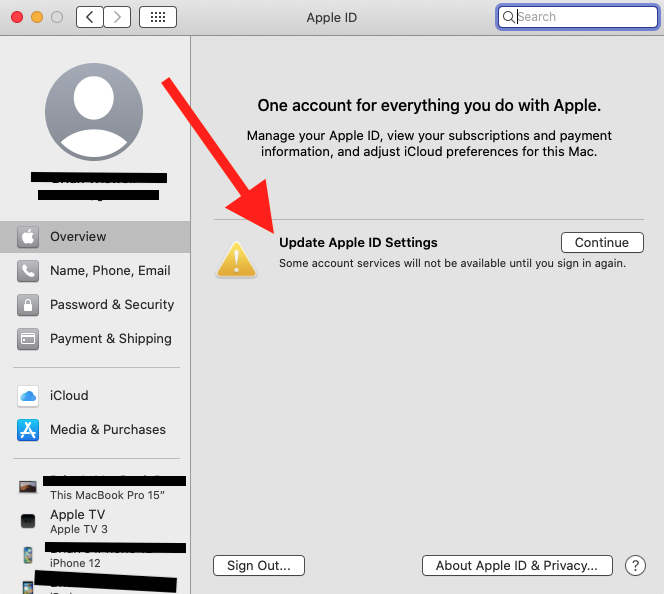This screenshot has width=664, height=594.
Task: Select the iPhone 12 device
Action: coord(95,555)
